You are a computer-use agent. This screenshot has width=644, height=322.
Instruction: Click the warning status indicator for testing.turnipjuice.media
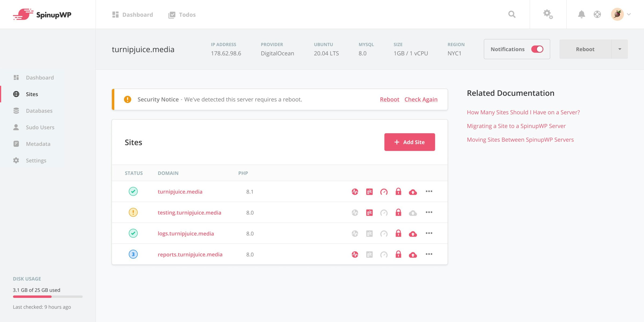pyautogui.click(x=133, y=212)
